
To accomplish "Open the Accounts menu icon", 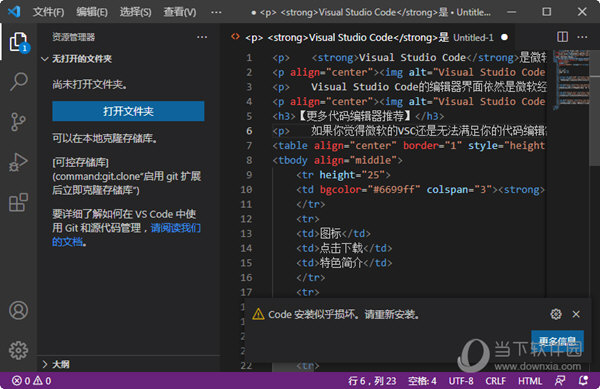I will click(18, 310).
